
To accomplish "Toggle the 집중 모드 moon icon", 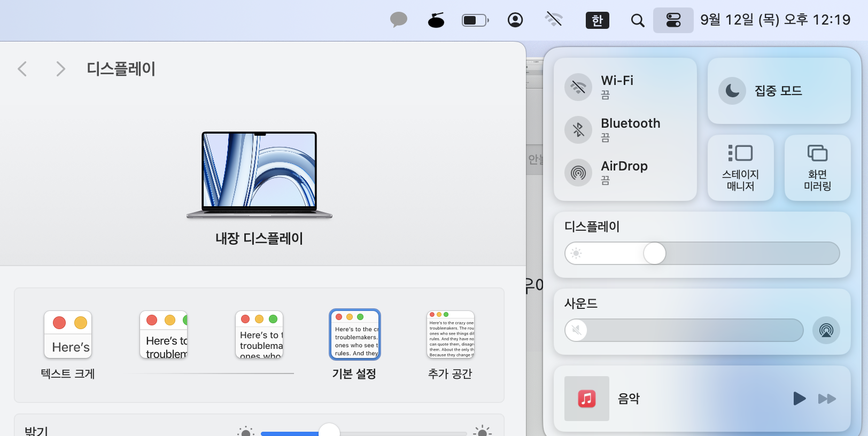I will point(732,91).
